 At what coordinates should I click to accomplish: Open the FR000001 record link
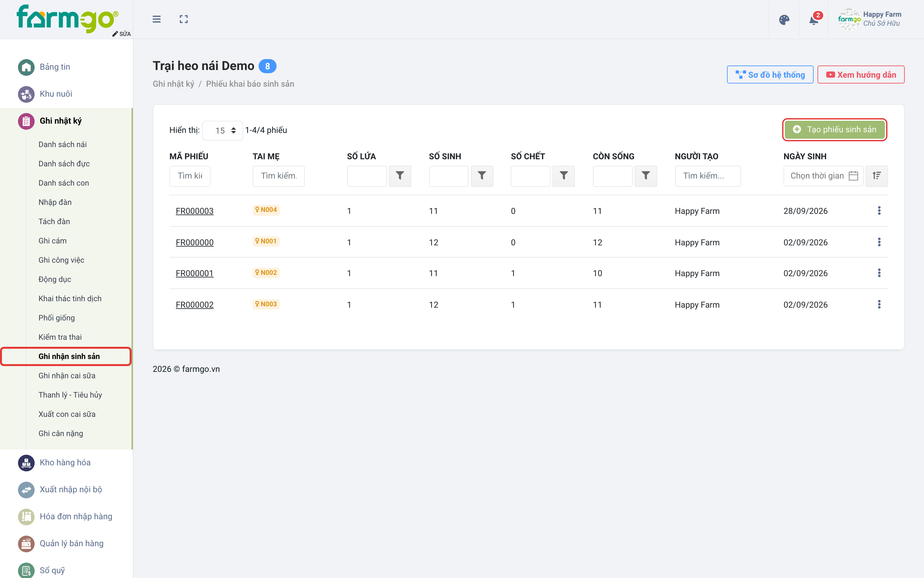click(x=194, y=273)
